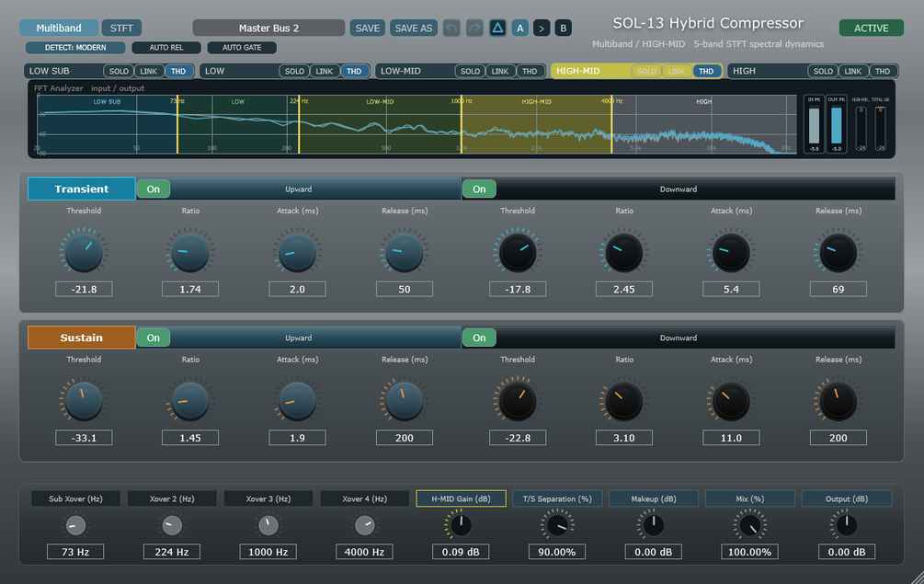Click the undo arrow icon
Screen dimensions: 924x584
(451, 28)
